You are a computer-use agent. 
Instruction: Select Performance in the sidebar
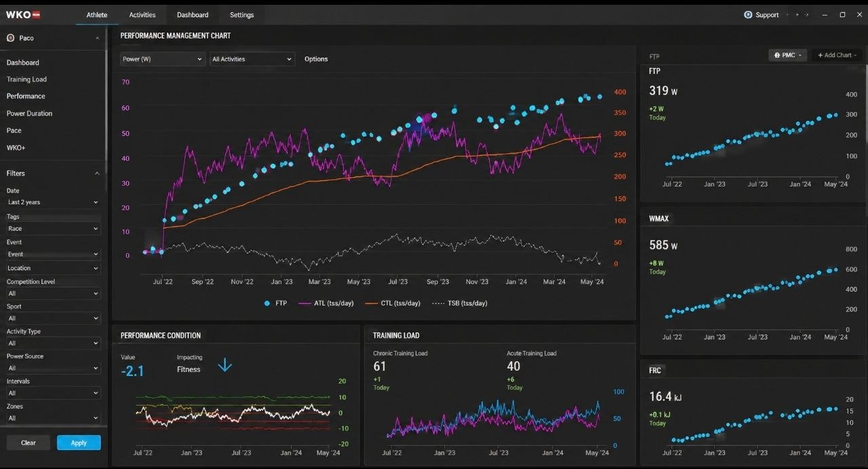(x=26, y=96)
